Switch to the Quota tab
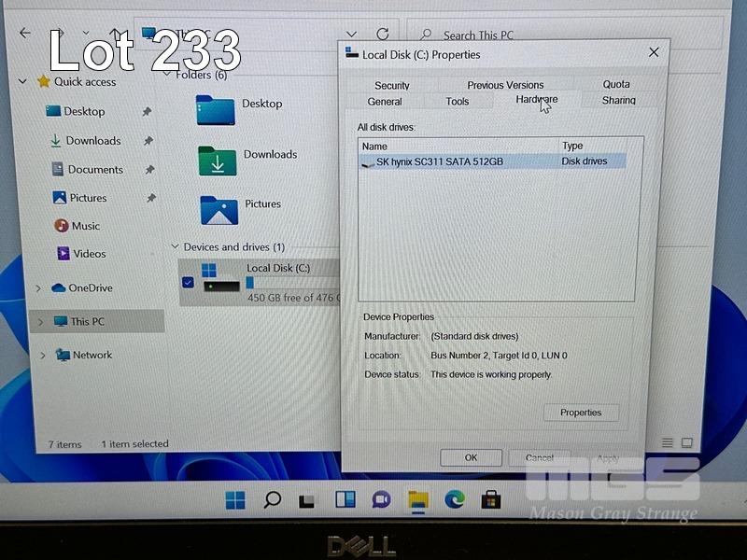 (x=616, y=84)
